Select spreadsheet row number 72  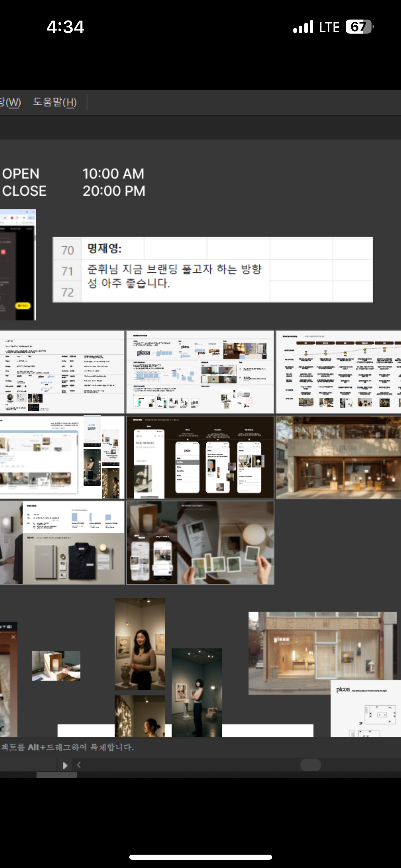(x=68, y=292)
